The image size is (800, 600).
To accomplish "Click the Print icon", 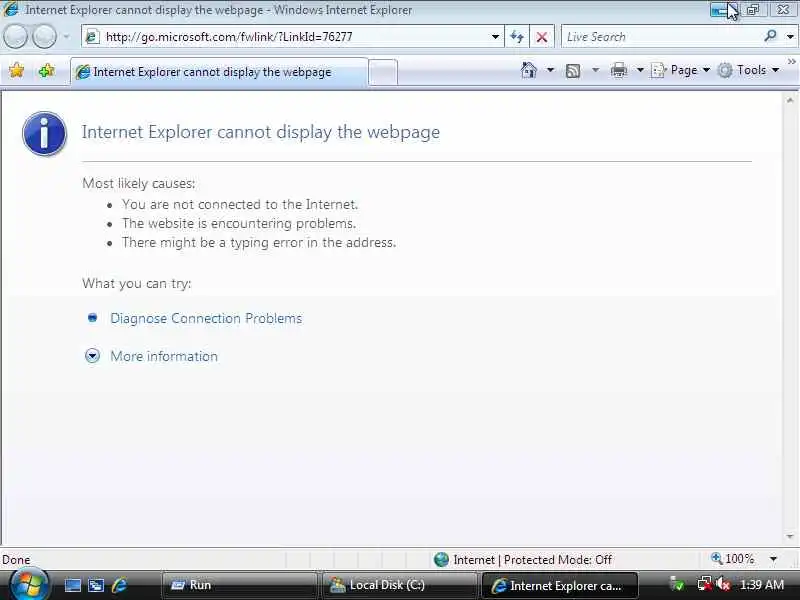I will coord(619,70).
